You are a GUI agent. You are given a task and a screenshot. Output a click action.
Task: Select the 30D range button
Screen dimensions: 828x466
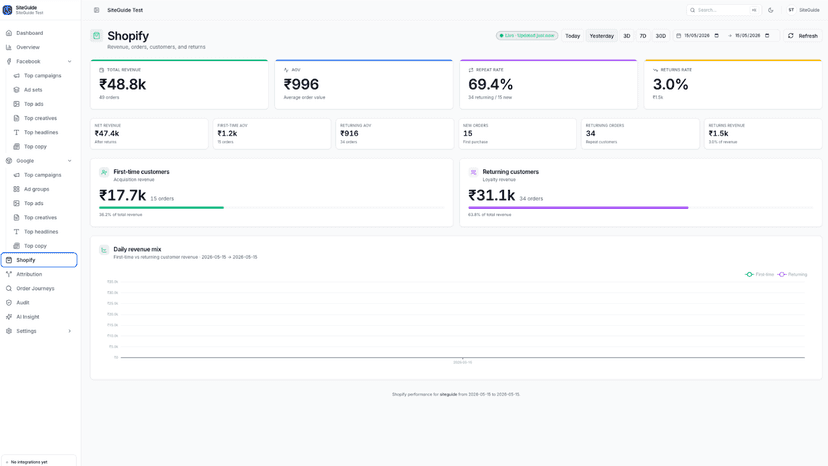661,36
